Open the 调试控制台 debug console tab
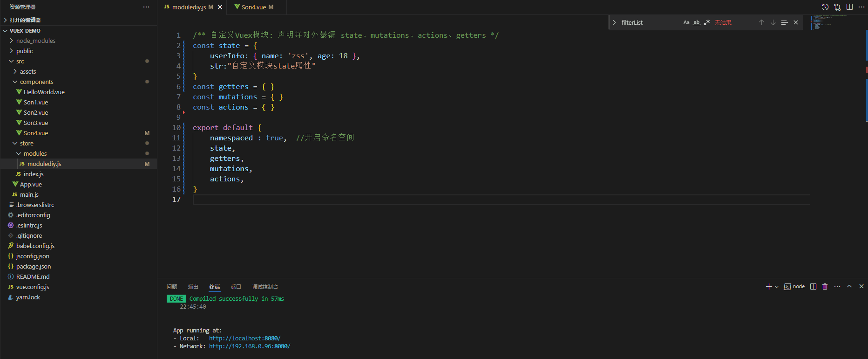Image resolution: width=868 pixels, height=359 pixels. [x=265, y=287]
